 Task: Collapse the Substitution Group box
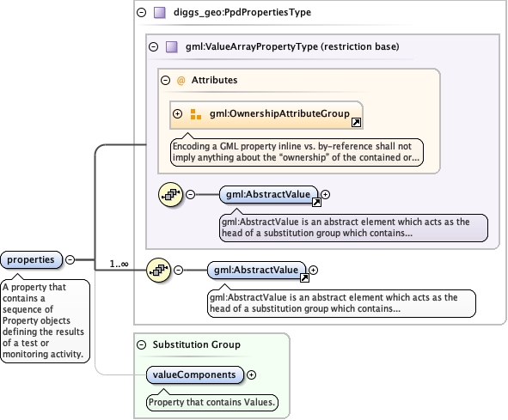click(141, 345)
